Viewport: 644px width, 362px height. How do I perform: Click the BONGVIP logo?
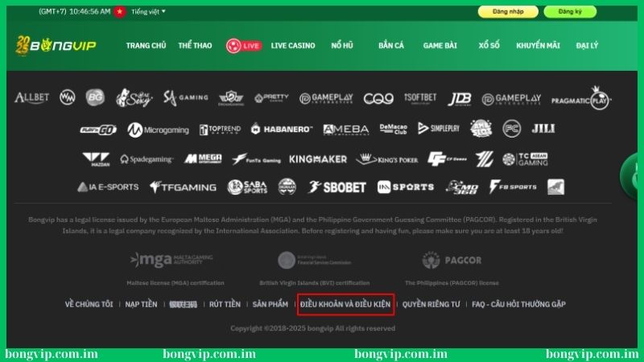pyautogui.click(x=55, y=45)
